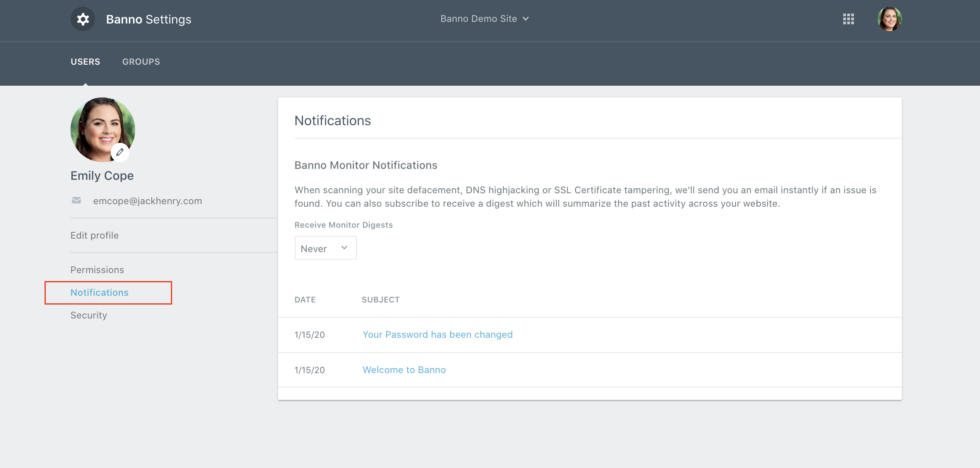Click the user avatar in top bar
Screen dimensions: 980x468
pyautogui.click(x=889, y=19)
